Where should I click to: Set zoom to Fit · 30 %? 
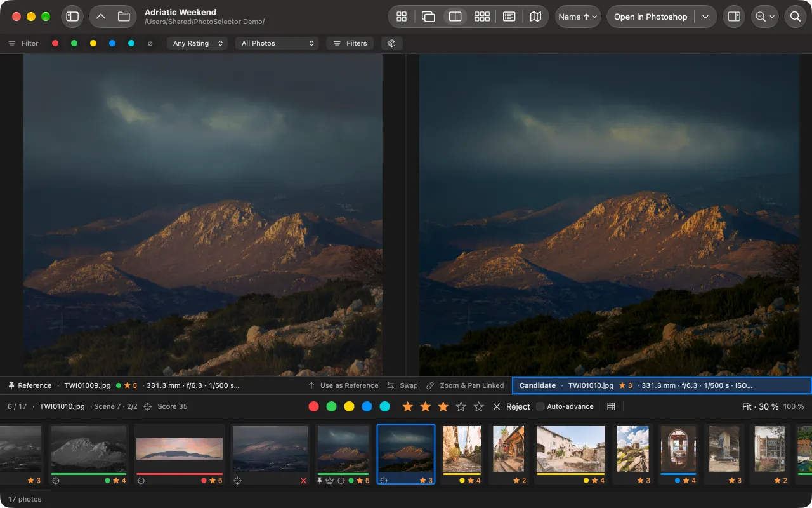[760, 406]
